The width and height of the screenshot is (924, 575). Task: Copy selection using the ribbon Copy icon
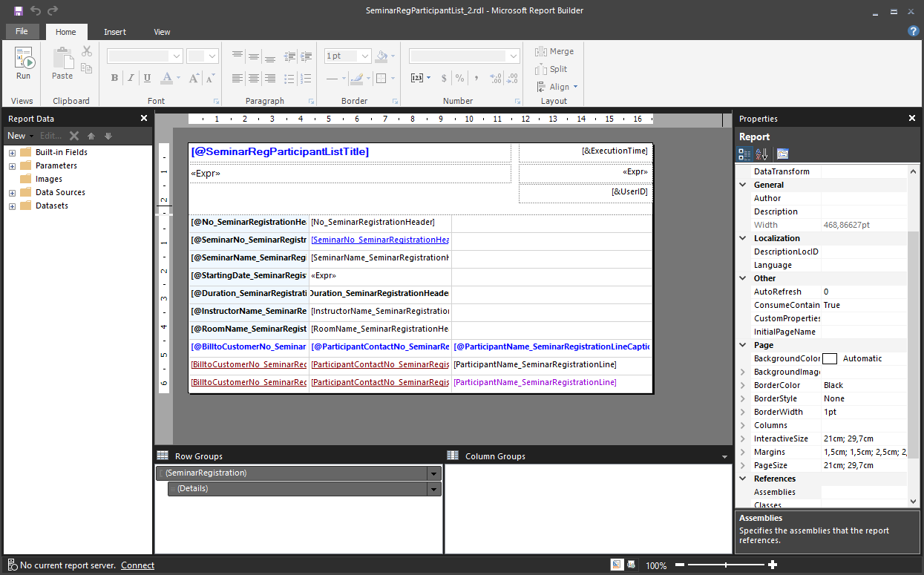pos(87,68)
